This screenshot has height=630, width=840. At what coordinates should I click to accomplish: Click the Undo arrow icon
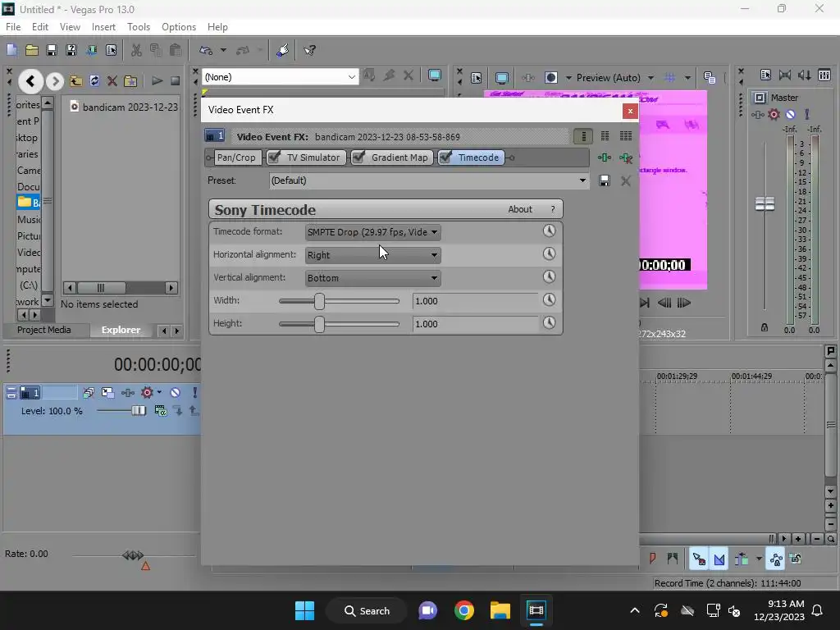(206, 50)
